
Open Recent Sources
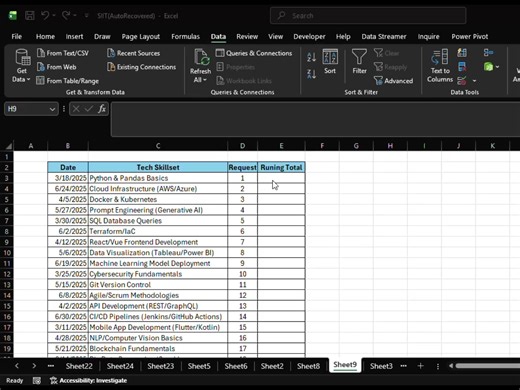(x=133, y=53)
